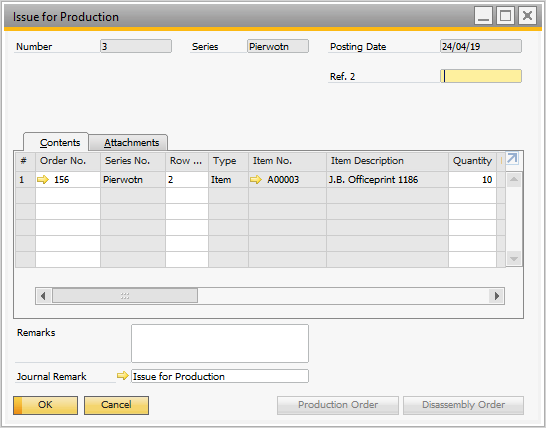Click the table's vertical scroll down arrow
This screenshot has height=428, width=546.
coord(514,259)
